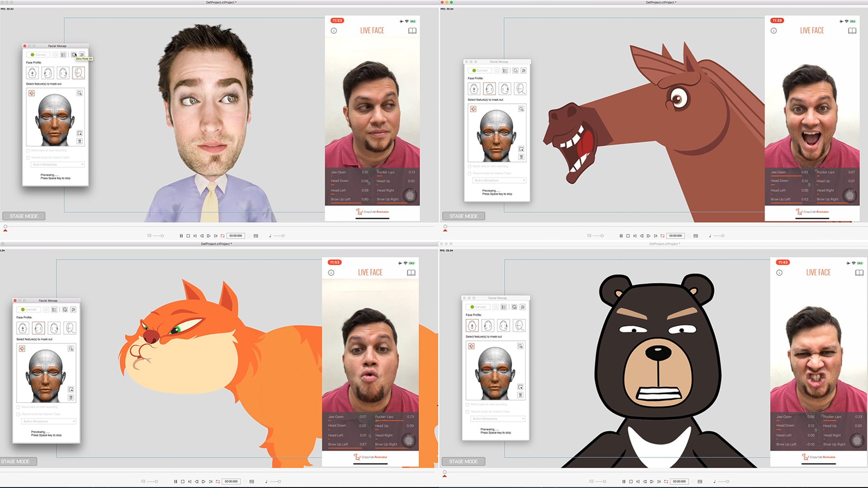Click red mask-select icon on bear panel's head
The width and height of the screenshot is (868, 488).
click(471, 346)
